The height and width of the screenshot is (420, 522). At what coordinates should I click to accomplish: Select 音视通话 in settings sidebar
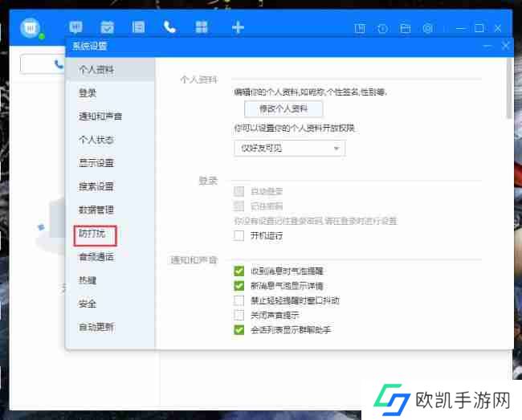pyautogui.click(x=110, y=257)
